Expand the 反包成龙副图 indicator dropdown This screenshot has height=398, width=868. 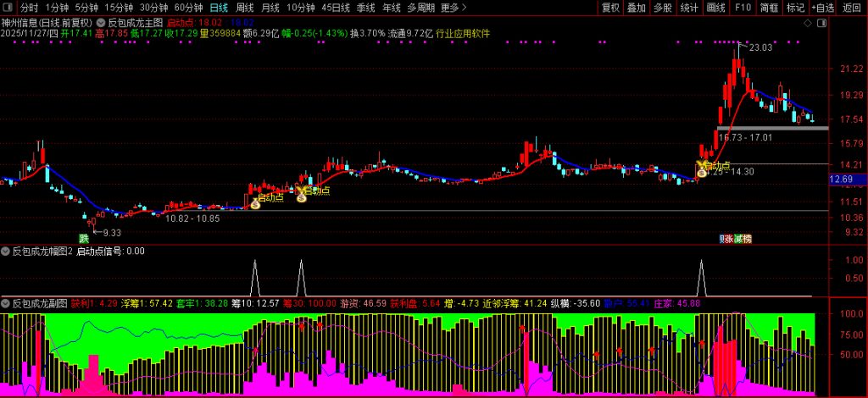click(x=6, y=302)
